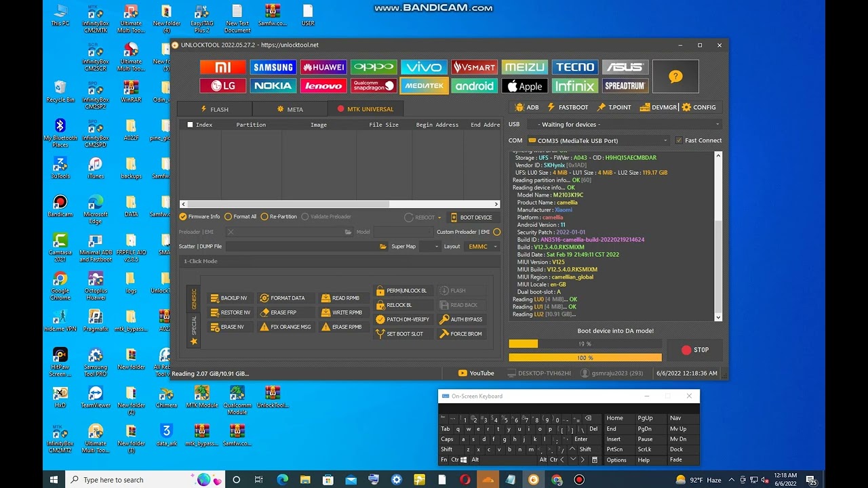Pick the Huawei brand tile

[x=323, y=67]
